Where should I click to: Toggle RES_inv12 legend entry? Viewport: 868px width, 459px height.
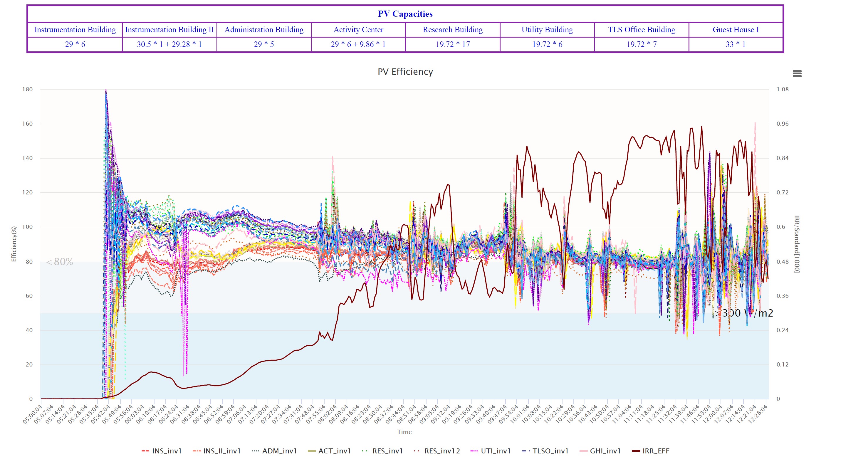pyautogui.click(x=442, y=450)
